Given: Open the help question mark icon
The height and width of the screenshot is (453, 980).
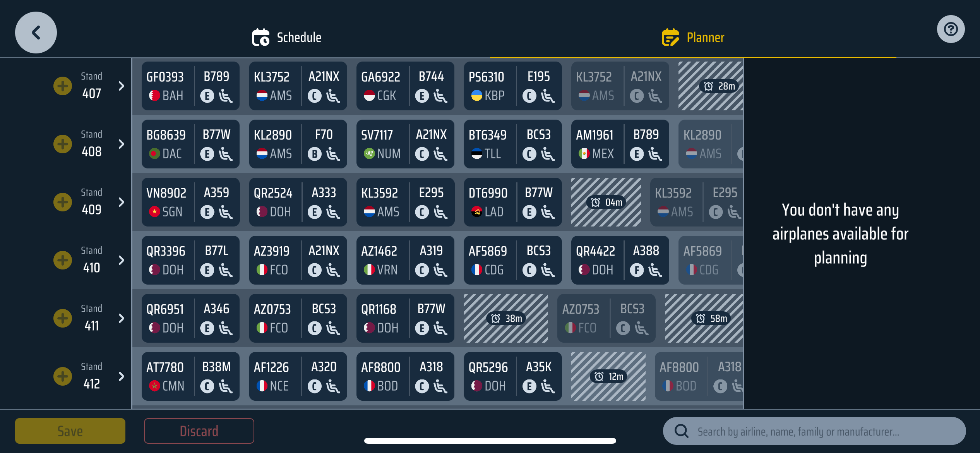Looking at the screenshot, I should point(951,29).
